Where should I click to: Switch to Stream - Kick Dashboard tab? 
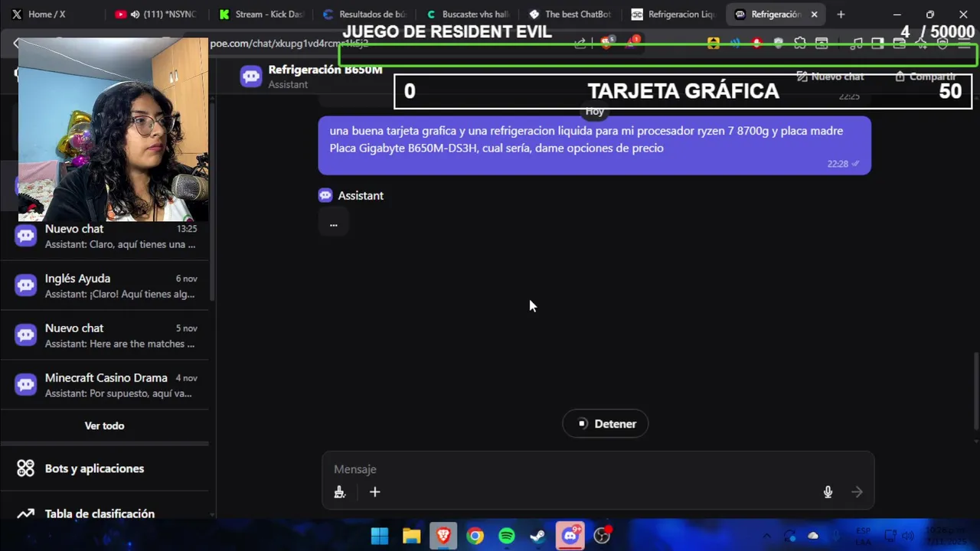tap(261, 15)
